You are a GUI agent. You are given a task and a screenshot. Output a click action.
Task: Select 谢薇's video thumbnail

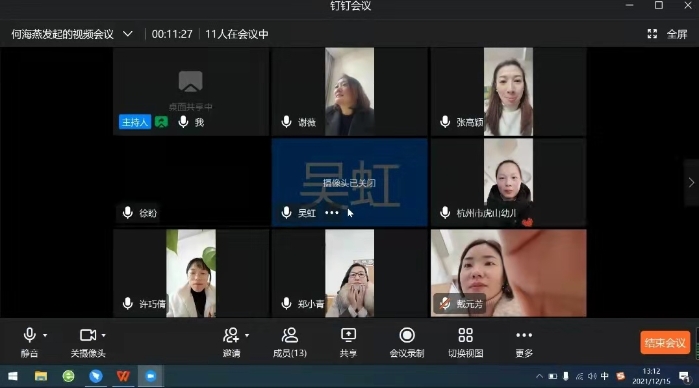tap(350, 91)
